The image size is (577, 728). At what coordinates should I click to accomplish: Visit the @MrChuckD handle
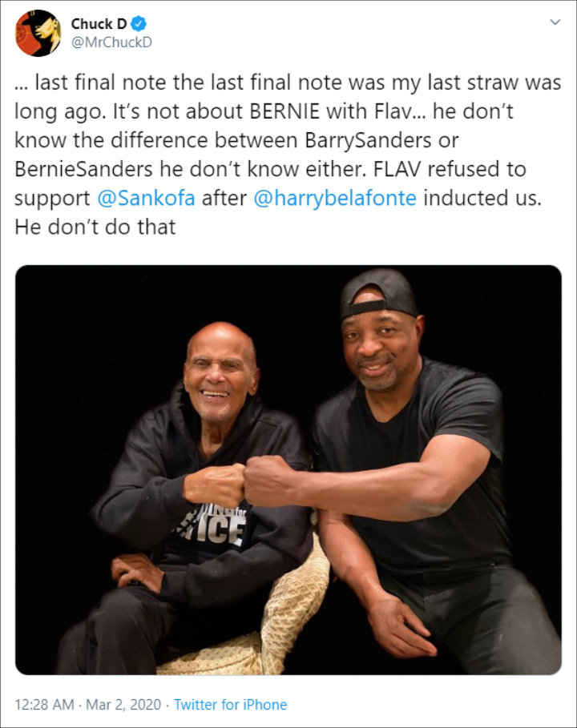[x=111, y=42]
